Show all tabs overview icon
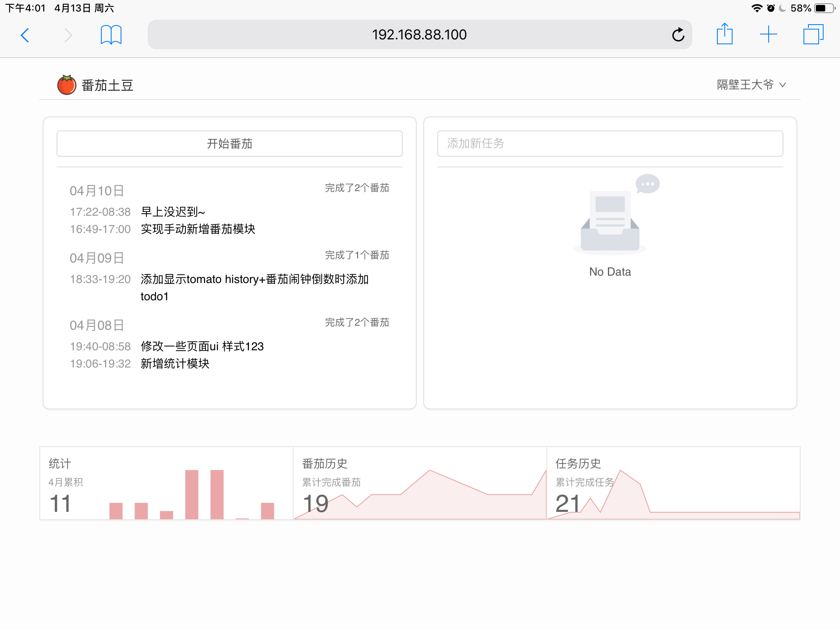Screen dimensions: 840x630 coord(813,34)
